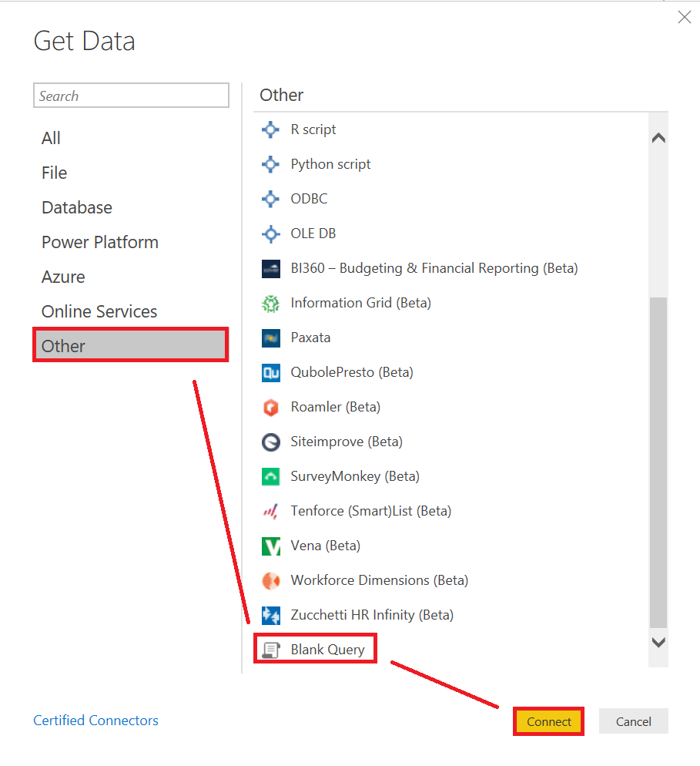This screenshot has width=700, height=766.
Task: Click the QubolePresto (Beta) icon
Action: 270,372
